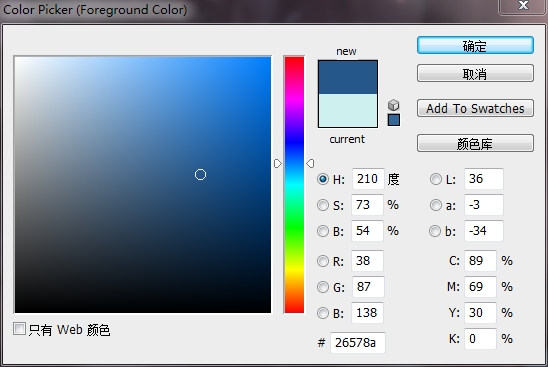The width and height of the screenshot is (548, 367).
Task: Click the web-safe color cube warning icon
Action: (x=394, y=105)
